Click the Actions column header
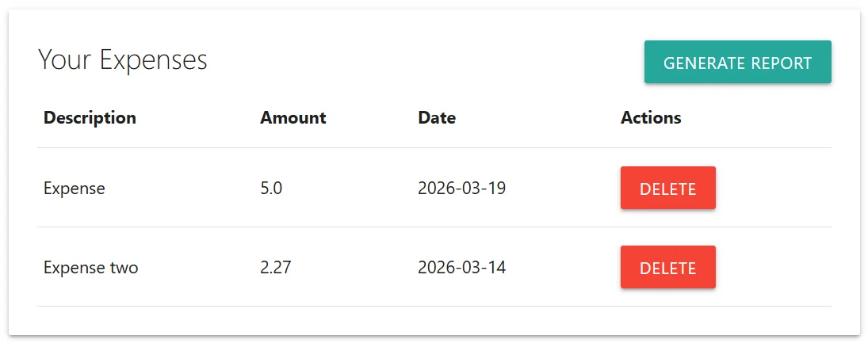The height and width of the screenshot is (347, 868). pyautogui.click(x=651, y=118)
